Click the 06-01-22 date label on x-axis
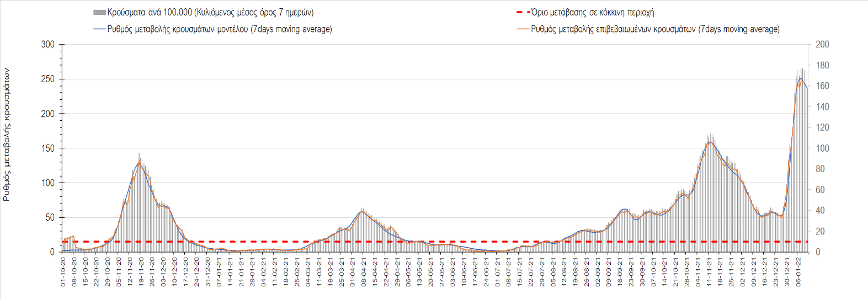This screenshot has height=299, width=868. (798, 271)
